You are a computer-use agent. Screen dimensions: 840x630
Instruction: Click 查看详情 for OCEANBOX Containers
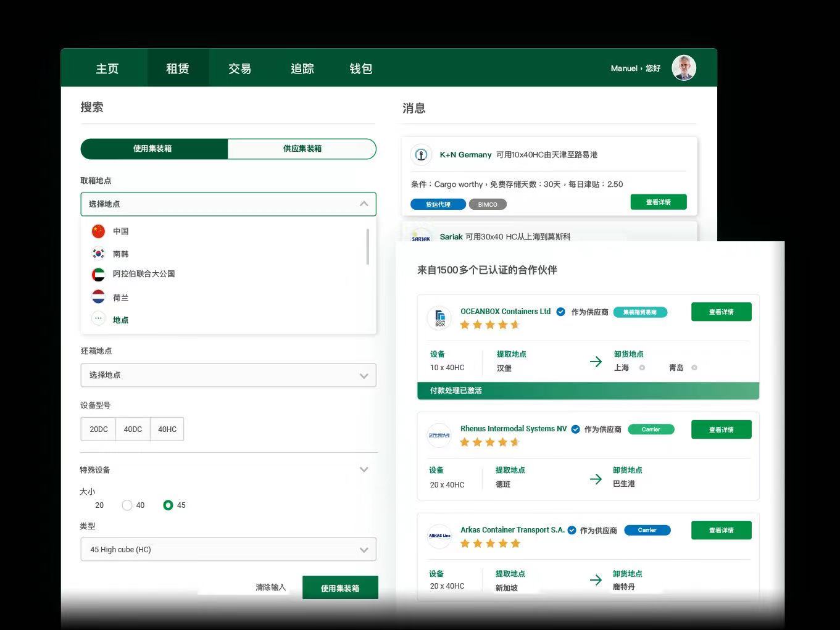pos(721,312)
